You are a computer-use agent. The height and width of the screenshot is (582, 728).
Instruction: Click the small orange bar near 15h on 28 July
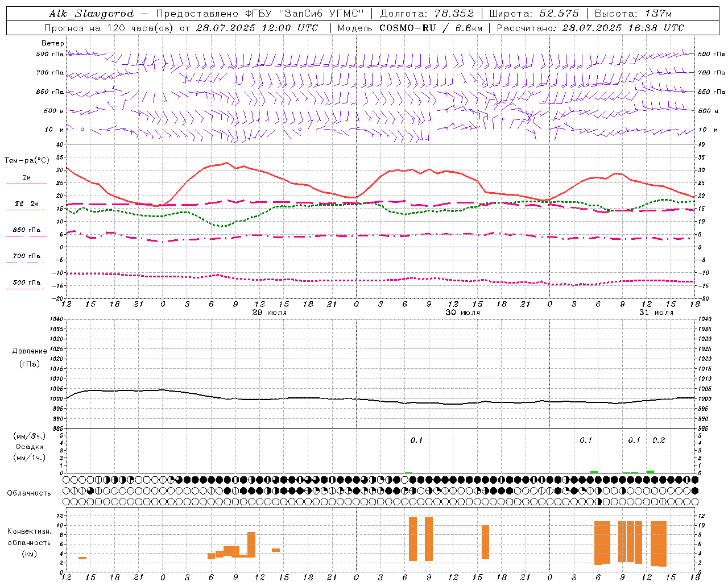[x=82, y=558]
